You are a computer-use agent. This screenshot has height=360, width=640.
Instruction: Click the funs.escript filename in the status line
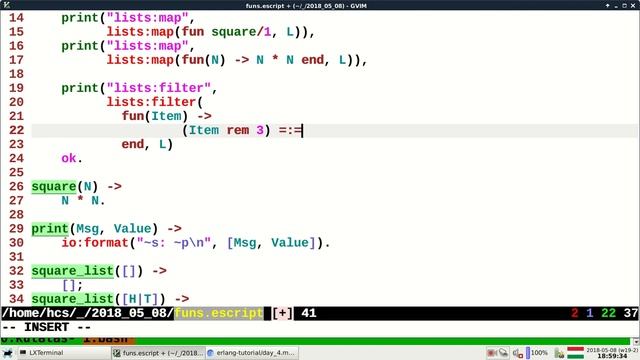coord(219,313)
